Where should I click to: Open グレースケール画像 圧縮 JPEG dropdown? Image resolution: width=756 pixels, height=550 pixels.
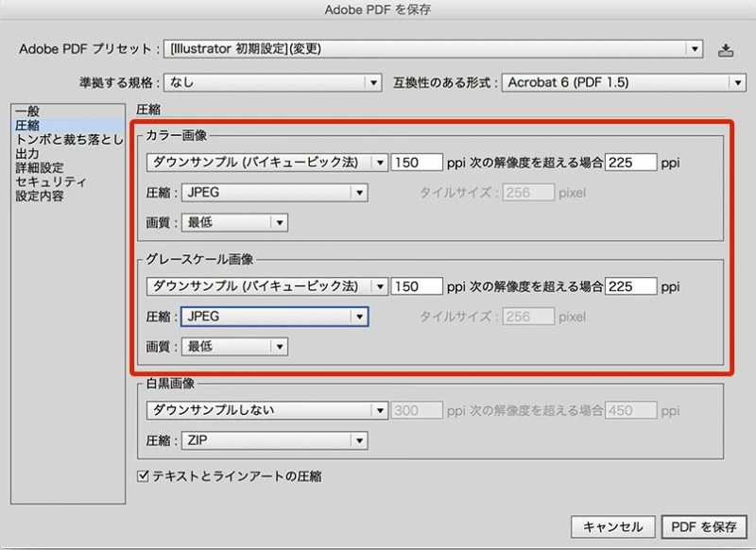(x=274, y=317)
